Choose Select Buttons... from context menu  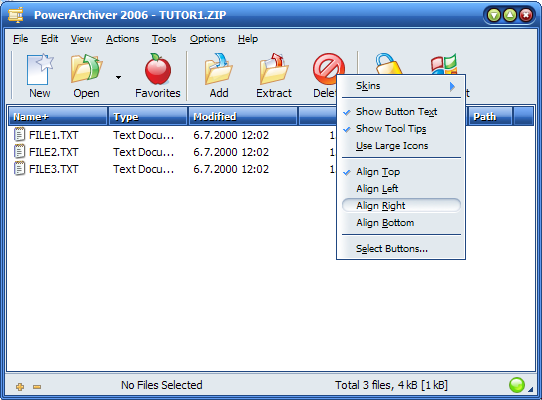[401, 249]
